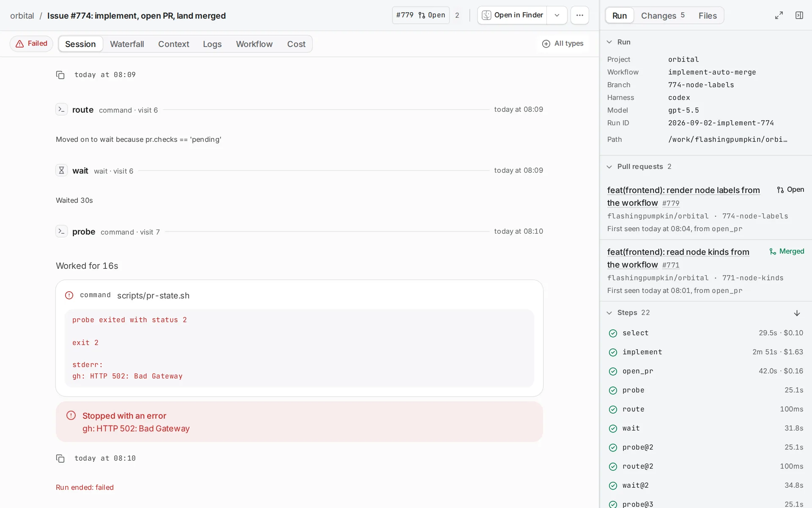Switch to the Waterfall tab
812x508 pixels.
(x=127, y=44)
